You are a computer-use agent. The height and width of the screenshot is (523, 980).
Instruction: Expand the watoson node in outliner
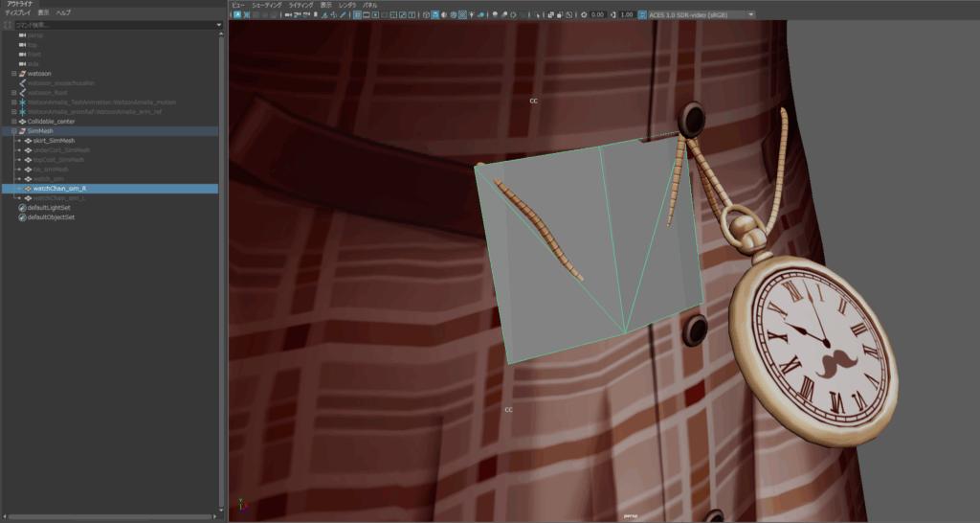pos(13,74)
